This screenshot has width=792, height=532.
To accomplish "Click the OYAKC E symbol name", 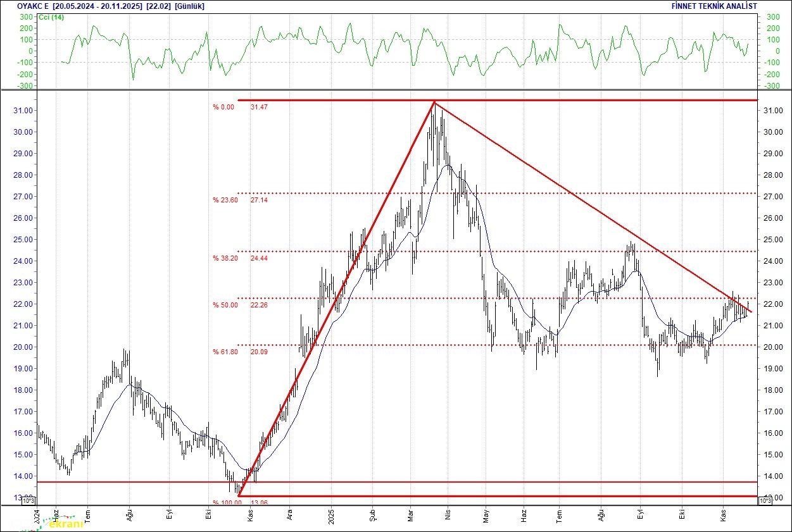I will click(x=32, y=6).
